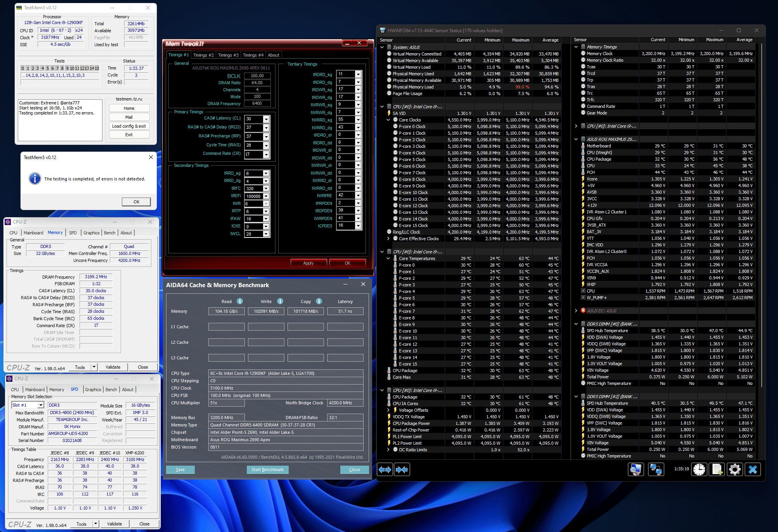
Task: Open the tRFC value dropdown
Action: (x=266, y=189)
